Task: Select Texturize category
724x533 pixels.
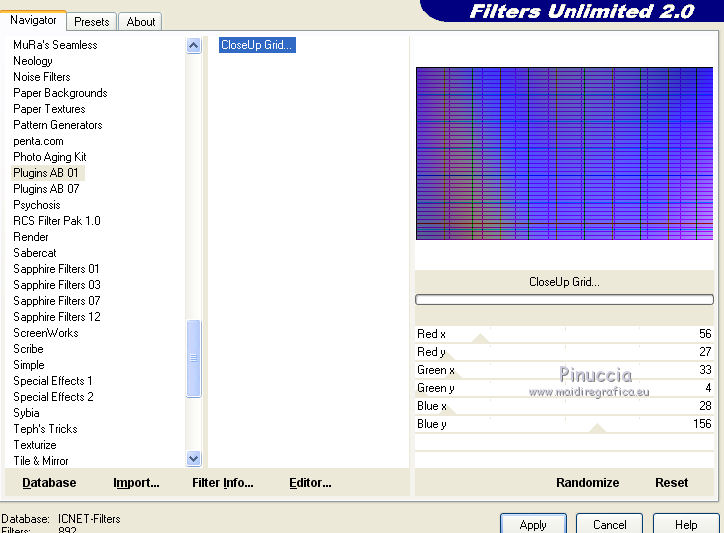Action: click(x=35, y=445)
